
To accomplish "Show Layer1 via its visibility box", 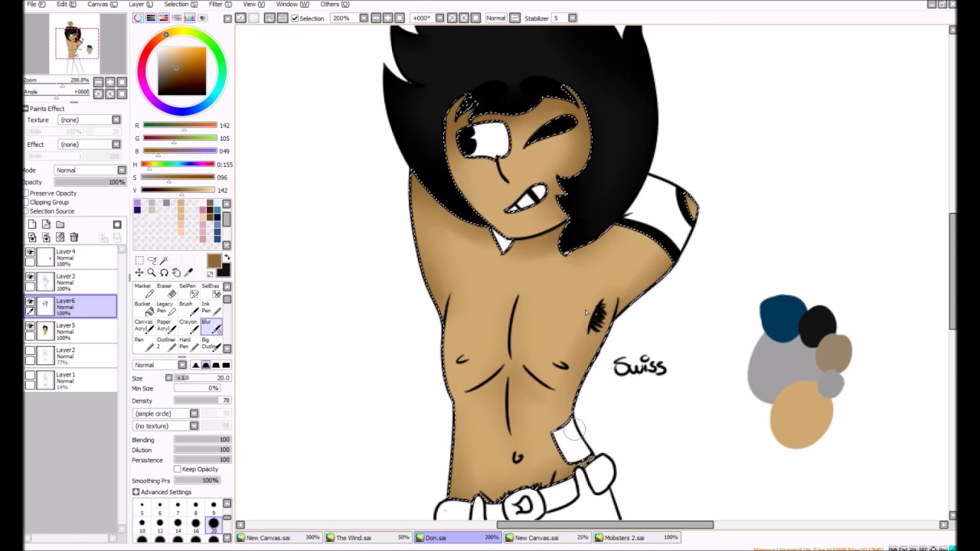I will 31,375.
